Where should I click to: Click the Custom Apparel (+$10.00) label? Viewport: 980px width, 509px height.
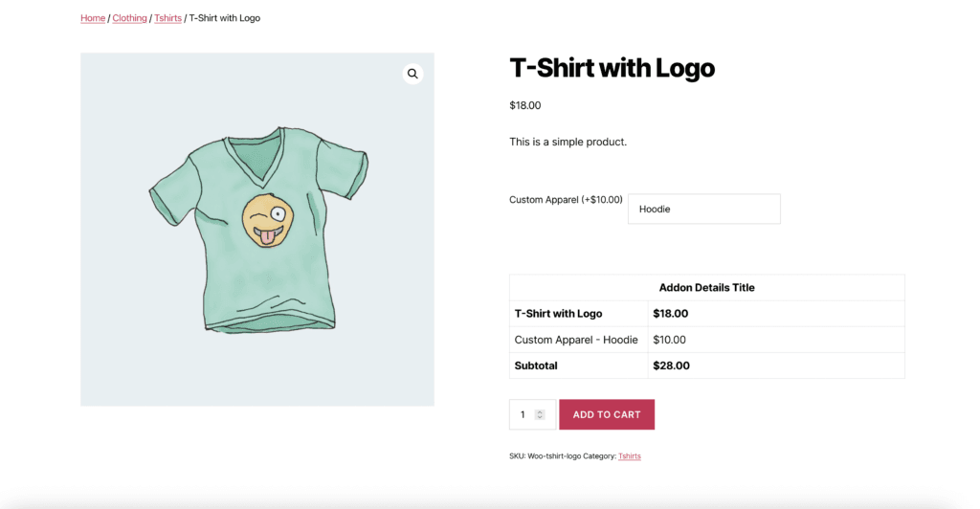[x=566, y=200]
